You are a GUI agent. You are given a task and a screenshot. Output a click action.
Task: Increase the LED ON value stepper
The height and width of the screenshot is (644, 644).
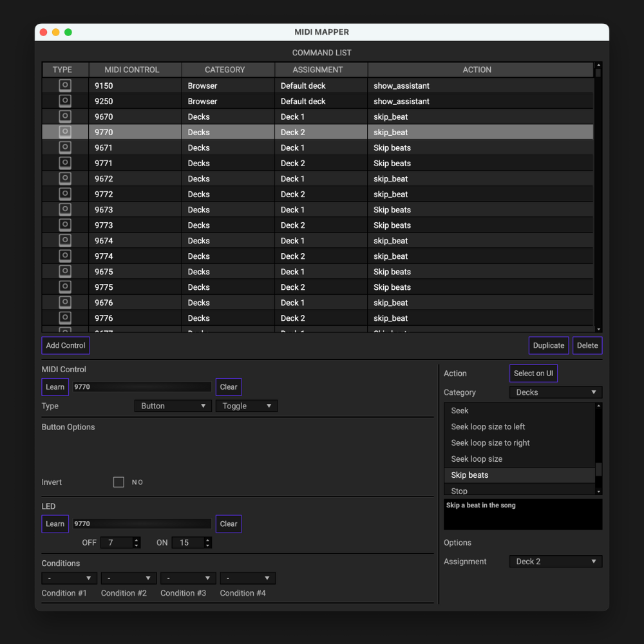point(207,540)
